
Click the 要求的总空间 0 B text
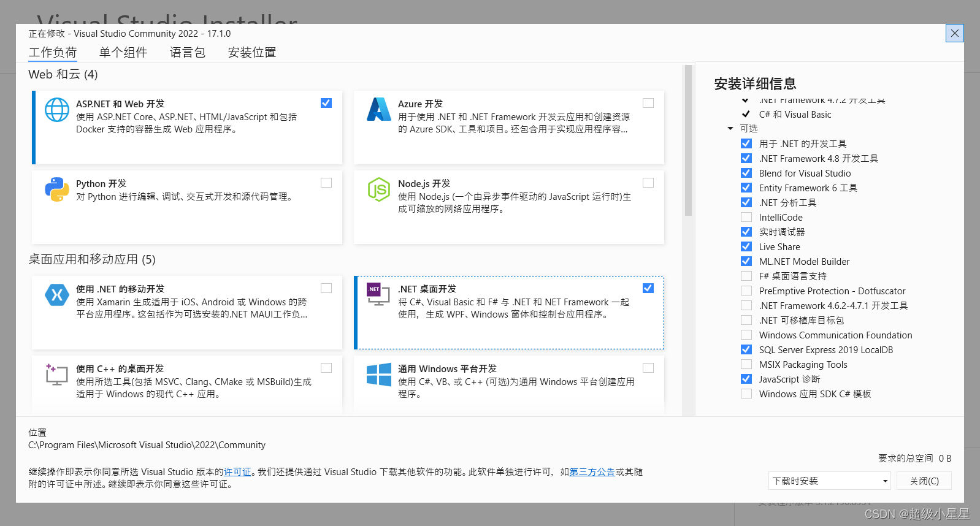(915, 459)
